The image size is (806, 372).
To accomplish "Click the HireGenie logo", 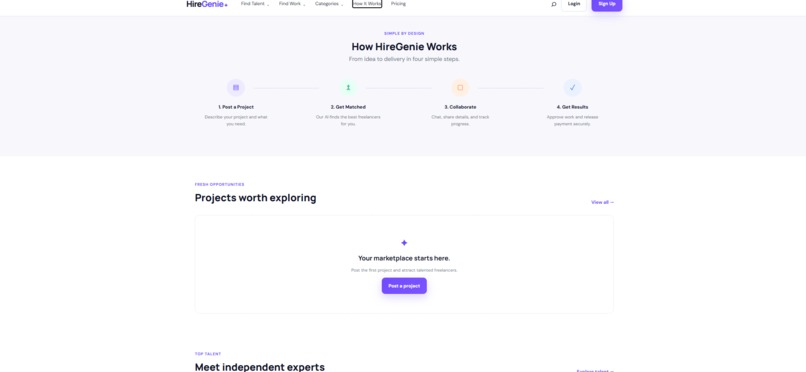I will click(x=207, y=4).
